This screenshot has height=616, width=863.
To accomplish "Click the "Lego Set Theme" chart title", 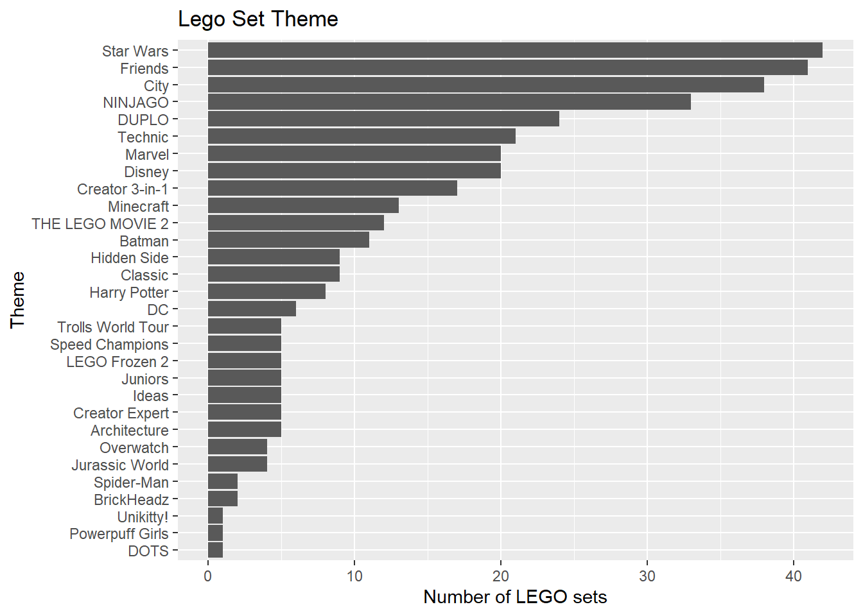I will 258,19.
